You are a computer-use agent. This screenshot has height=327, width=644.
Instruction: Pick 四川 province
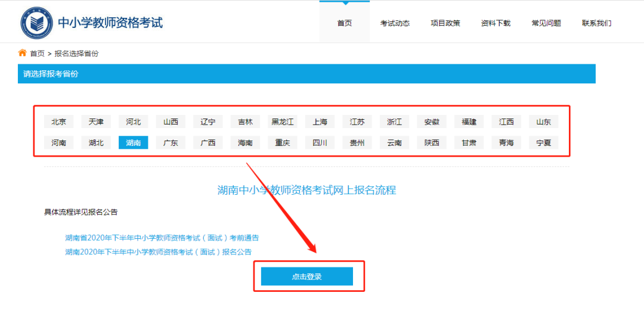pyautogui.click(x=320, y=143)
